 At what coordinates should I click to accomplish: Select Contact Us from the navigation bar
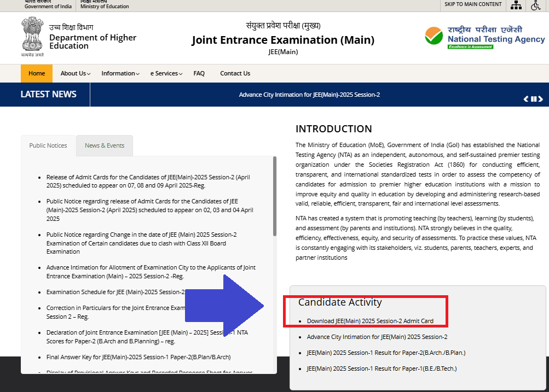pos(235,73)
